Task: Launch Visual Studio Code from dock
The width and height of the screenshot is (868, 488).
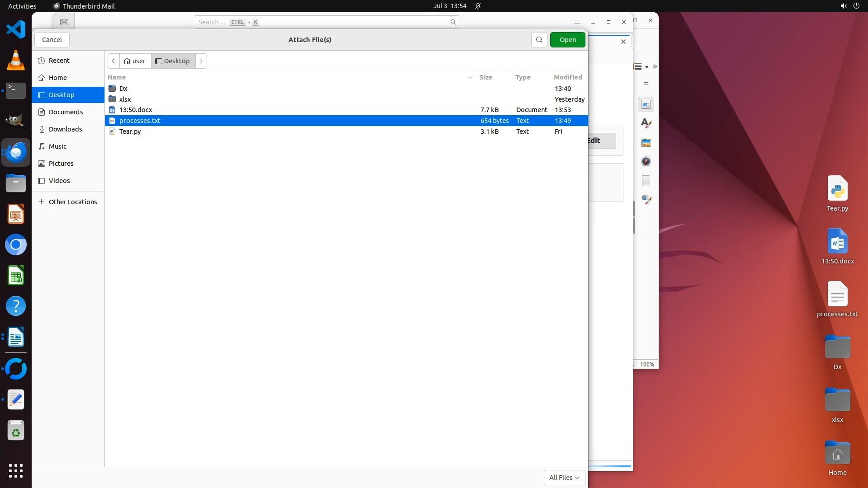Action: [16, 30]
